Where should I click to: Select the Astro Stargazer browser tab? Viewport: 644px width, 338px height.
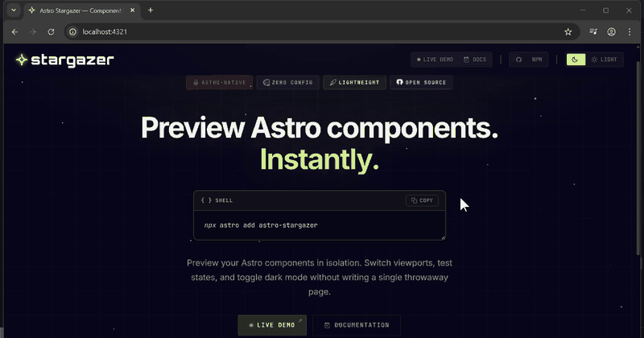[82, 10]
